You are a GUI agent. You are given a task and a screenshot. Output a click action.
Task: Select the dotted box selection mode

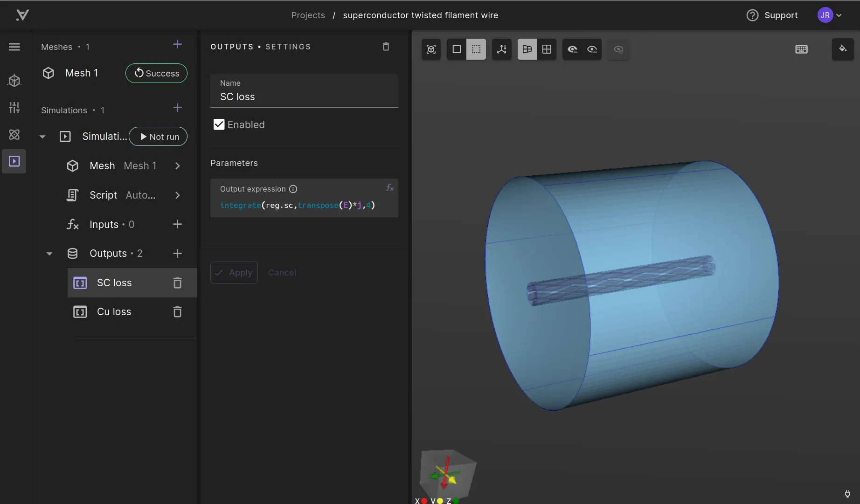coord(476,49)
